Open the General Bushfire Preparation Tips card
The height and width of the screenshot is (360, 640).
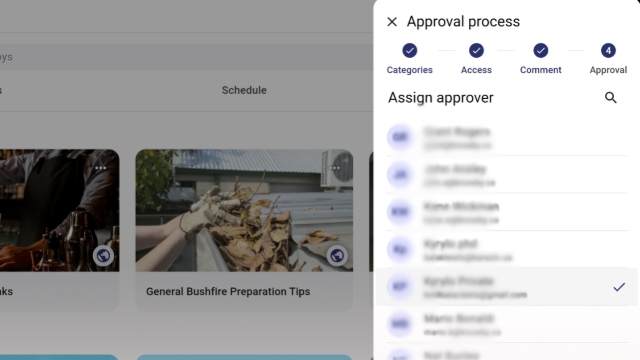(244, 230)
